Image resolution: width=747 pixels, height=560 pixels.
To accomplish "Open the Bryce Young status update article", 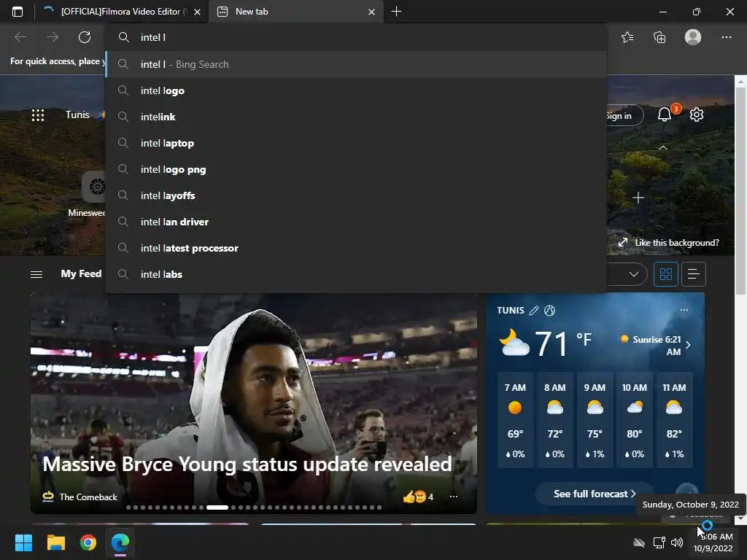I will point(247,464).
